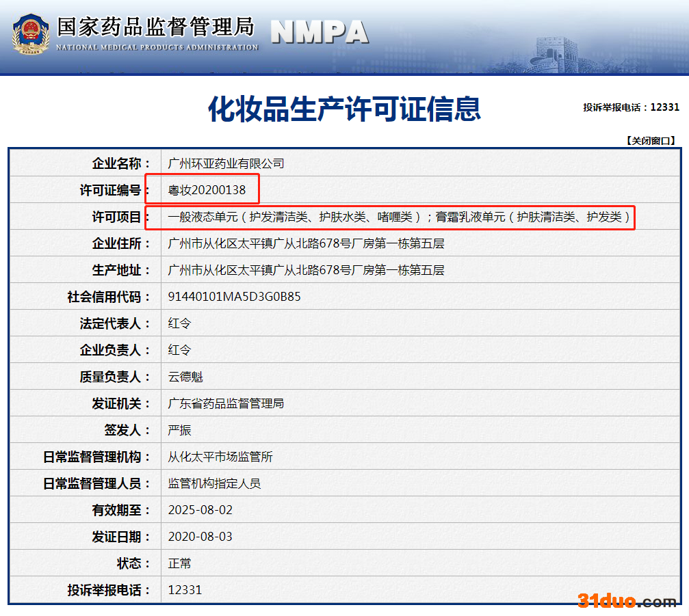Click license number 粤妆20200138

click(207, 190)
